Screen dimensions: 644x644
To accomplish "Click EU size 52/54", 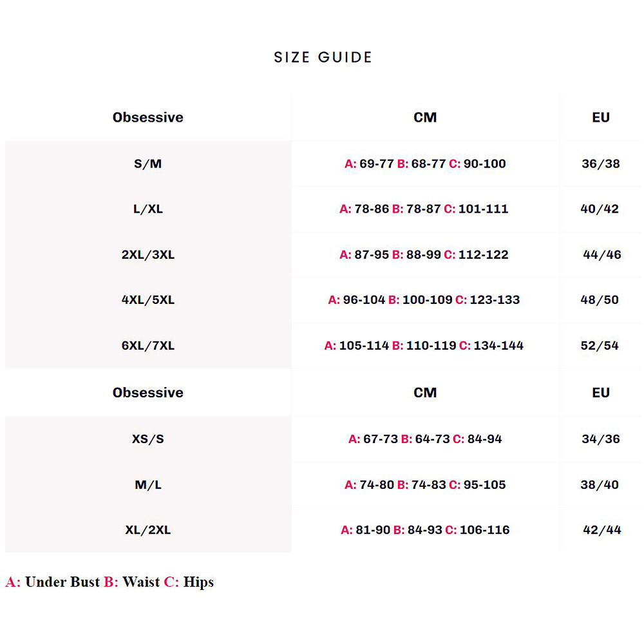I will point(600,345).
